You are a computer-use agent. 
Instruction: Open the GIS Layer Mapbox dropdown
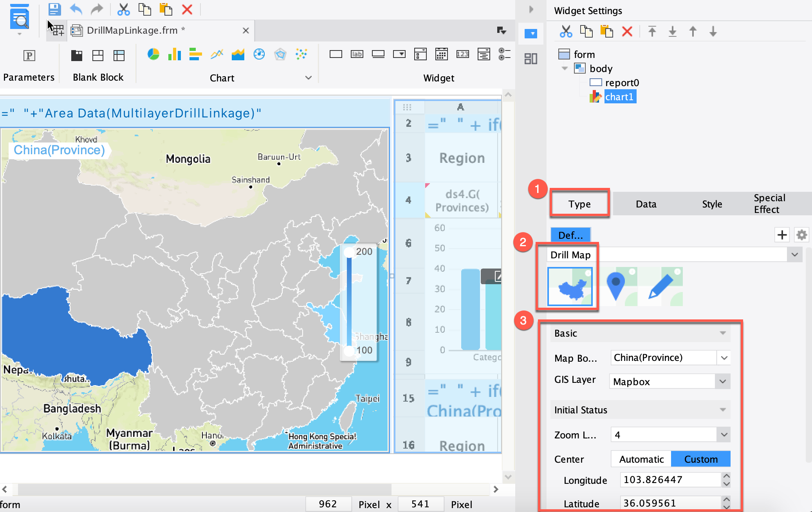[x=723, y=381]
